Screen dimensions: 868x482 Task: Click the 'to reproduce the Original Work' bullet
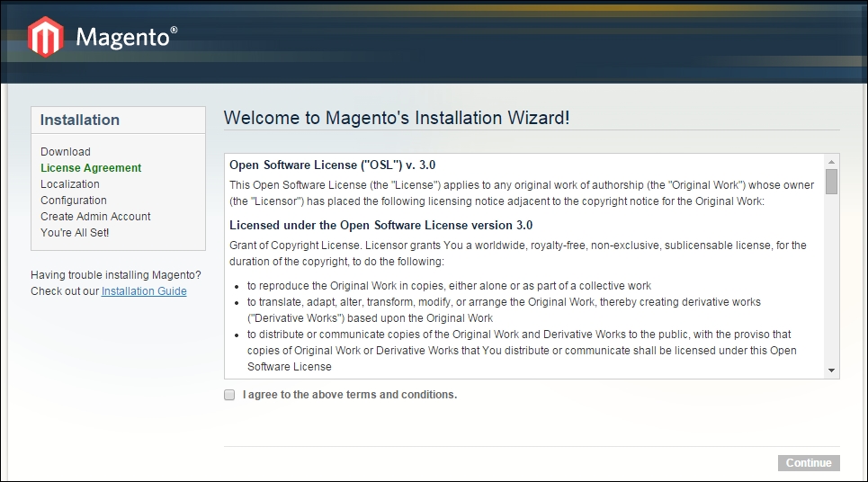(449, 286)
